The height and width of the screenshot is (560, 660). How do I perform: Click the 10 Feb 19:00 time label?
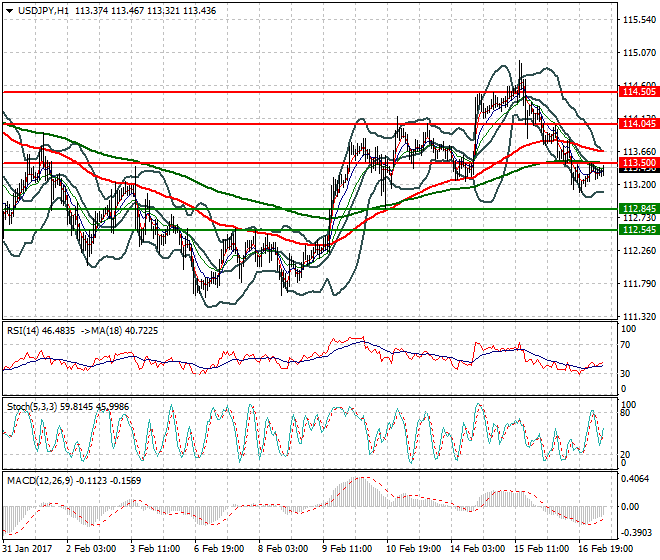pyautogui.click(x=413, y=549)
